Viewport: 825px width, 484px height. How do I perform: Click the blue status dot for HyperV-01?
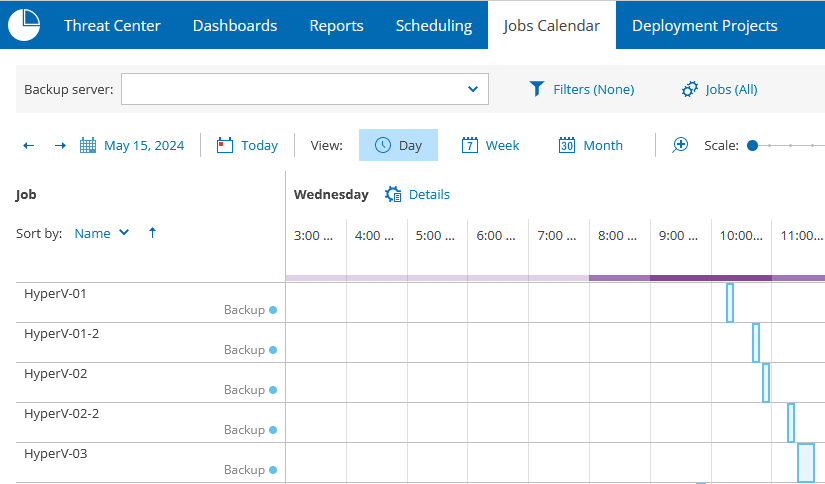(273, 310)
